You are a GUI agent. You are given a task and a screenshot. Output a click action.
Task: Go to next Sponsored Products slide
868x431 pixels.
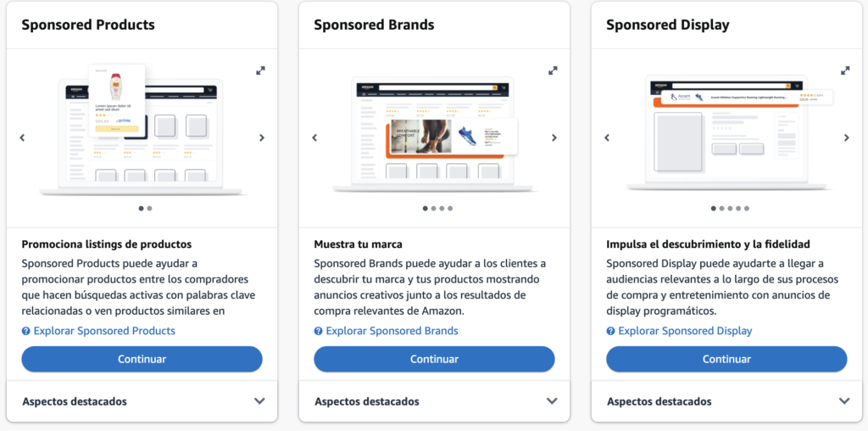[x=262, y=137]
